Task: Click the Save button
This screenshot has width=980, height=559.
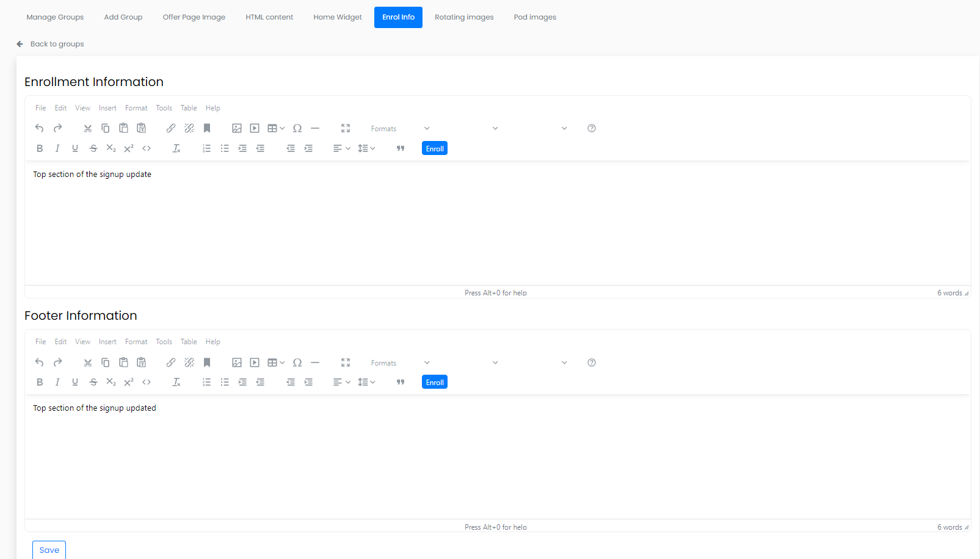Action: click(x=49, y=550)
